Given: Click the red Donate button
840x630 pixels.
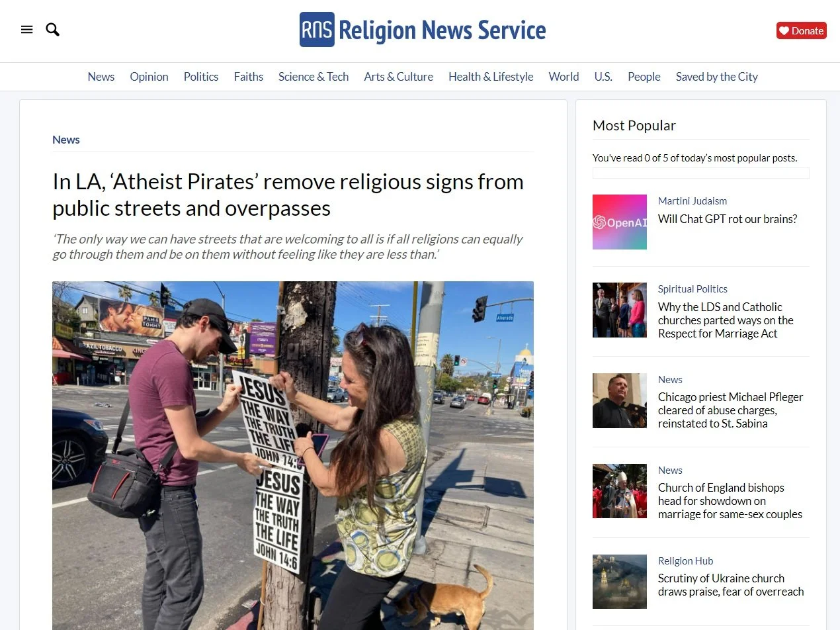Looking at the screenshot, I should (x=801, y=30).
